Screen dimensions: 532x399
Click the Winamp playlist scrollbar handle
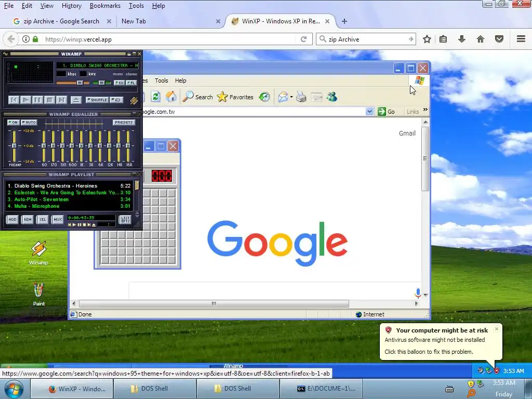click(x=137, y=185)
